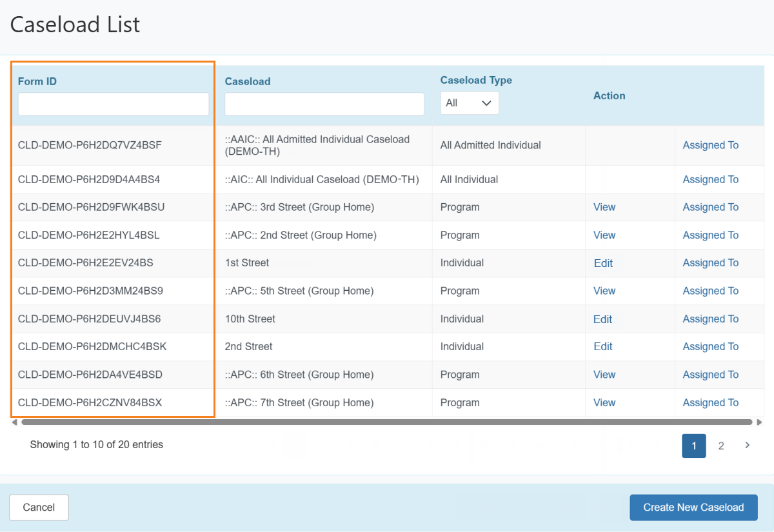View the 3rd Street (Group Home) caseload
The width and height of the screenshot is (774, 532).
[604, 207]
